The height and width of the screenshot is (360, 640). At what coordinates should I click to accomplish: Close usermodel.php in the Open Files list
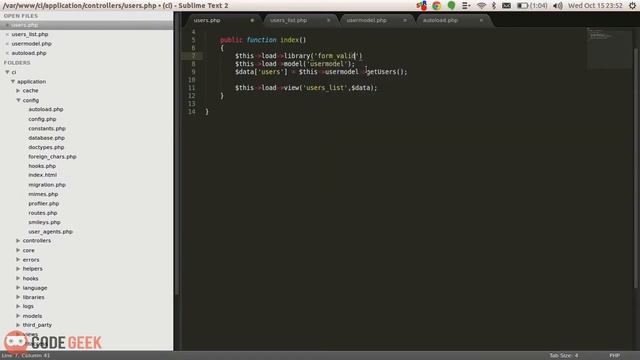tap(7, 44)
